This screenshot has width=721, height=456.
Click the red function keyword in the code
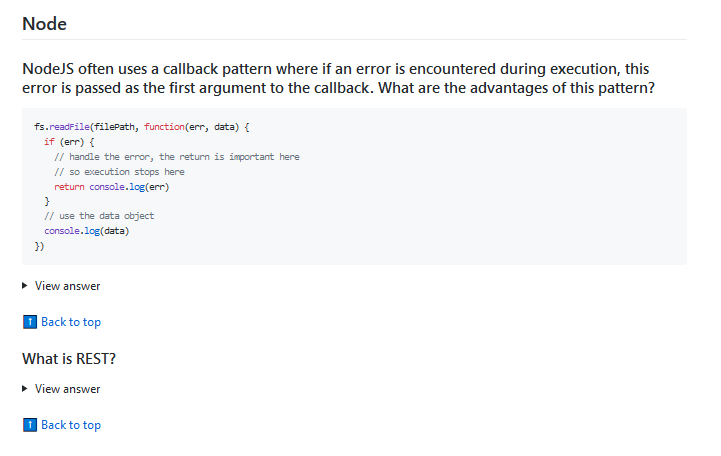click(x=164, y=127)
